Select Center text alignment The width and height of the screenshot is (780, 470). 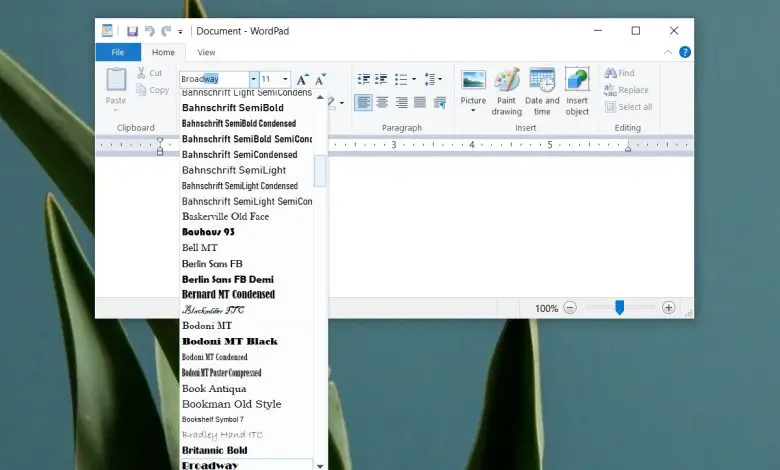pyautogui.click(x=382, y=102)
